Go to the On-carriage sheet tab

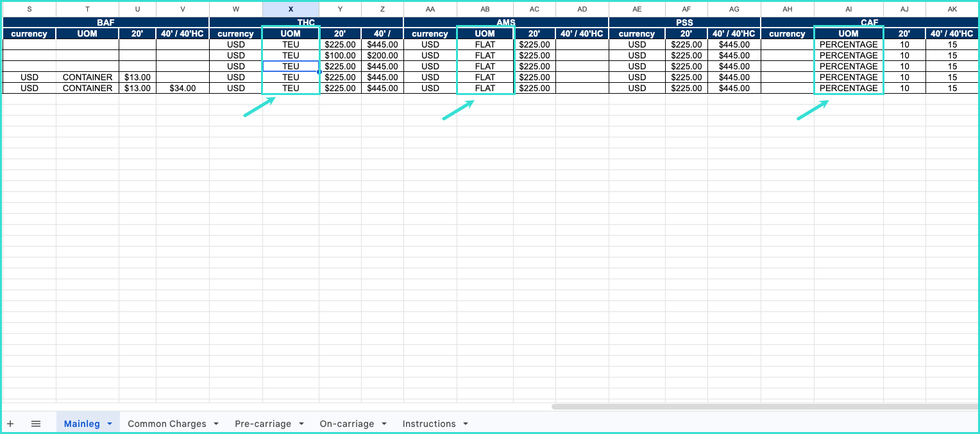(346, 424)
